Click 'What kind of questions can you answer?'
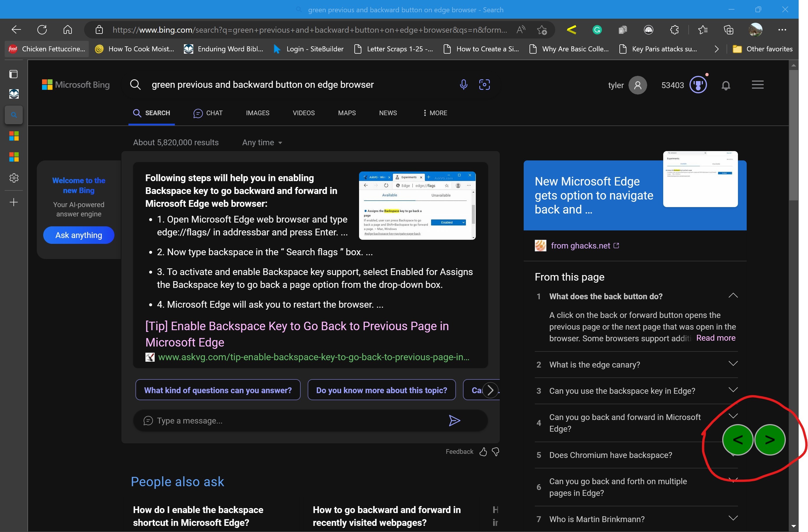Image resolution: width=808 pixels, height=532 pixels. pos(218,390)
